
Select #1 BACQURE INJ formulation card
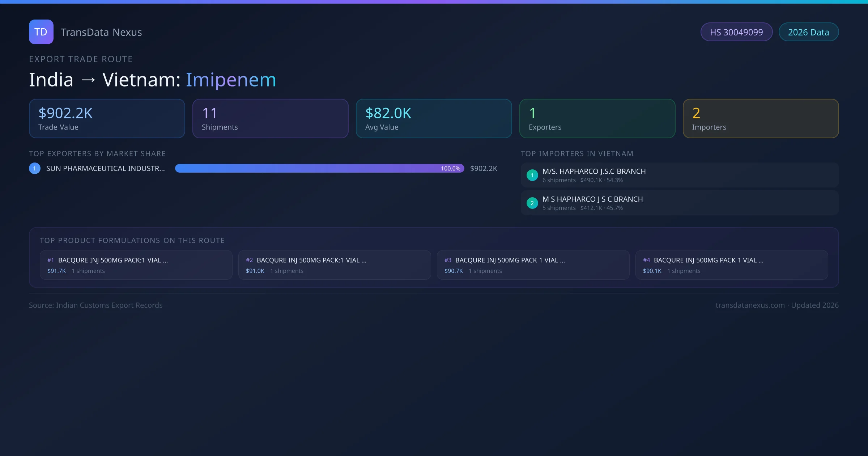coord(136,265)
